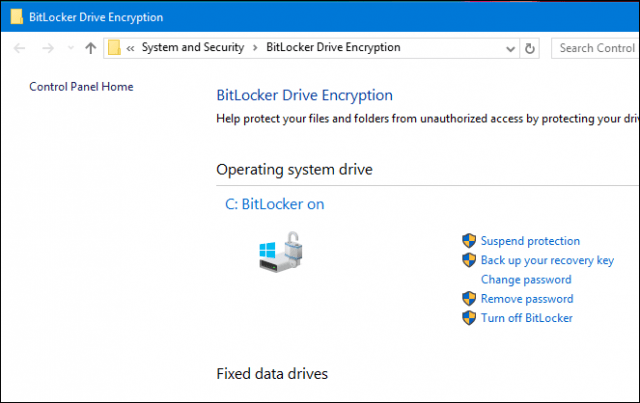Select BitLocker Drive Encryption breadcrumb

coord(333,47)
